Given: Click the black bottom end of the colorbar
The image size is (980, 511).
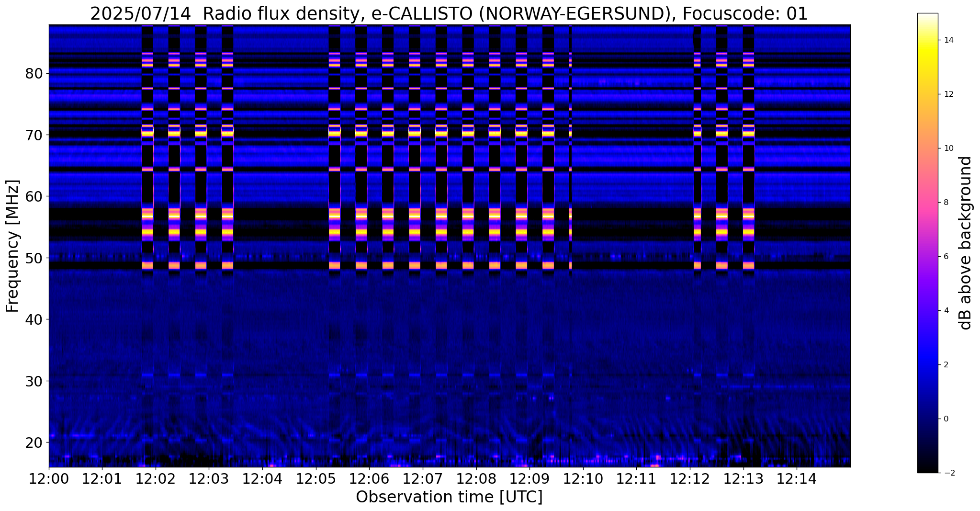Looking at the screenshot, I should pos(927,468).
